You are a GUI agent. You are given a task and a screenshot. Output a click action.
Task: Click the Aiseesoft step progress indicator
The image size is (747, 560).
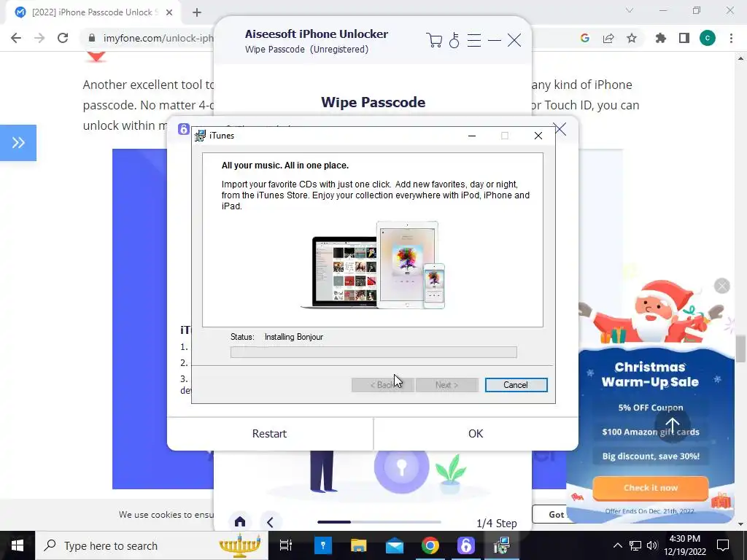click(379, 522)
